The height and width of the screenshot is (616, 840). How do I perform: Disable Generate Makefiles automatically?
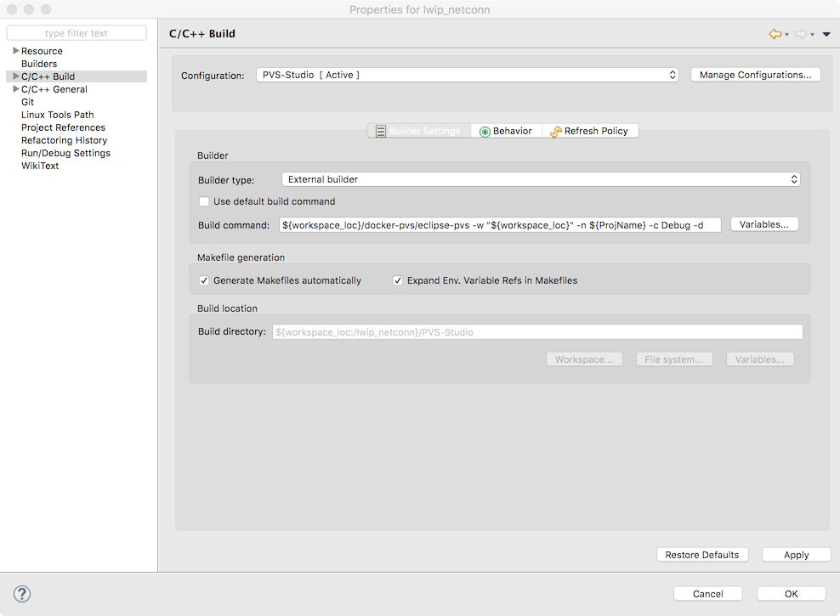(x=203, y=280)
